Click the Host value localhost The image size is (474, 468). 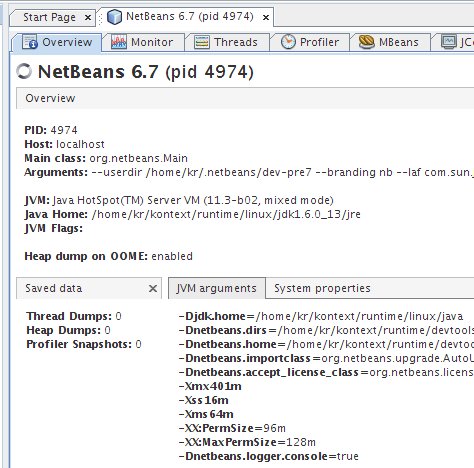(80, 144)
